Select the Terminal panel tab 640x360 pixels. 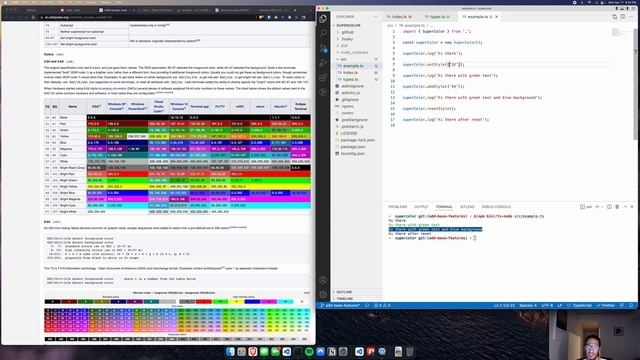point(444,207)
